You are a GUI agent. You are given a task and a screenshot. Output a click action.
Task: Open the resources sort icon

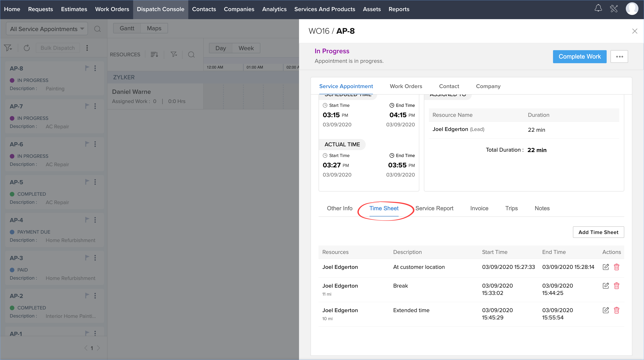click(x=154, y=54)
